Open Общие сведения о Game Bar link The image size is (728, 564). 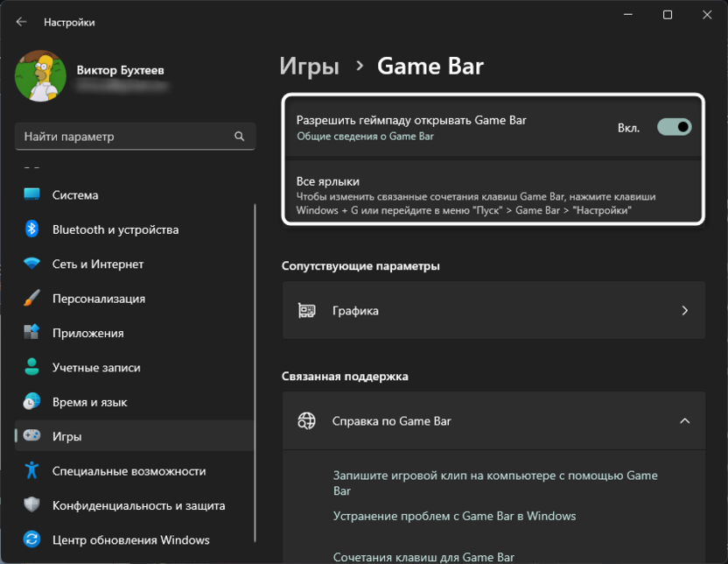365,137
